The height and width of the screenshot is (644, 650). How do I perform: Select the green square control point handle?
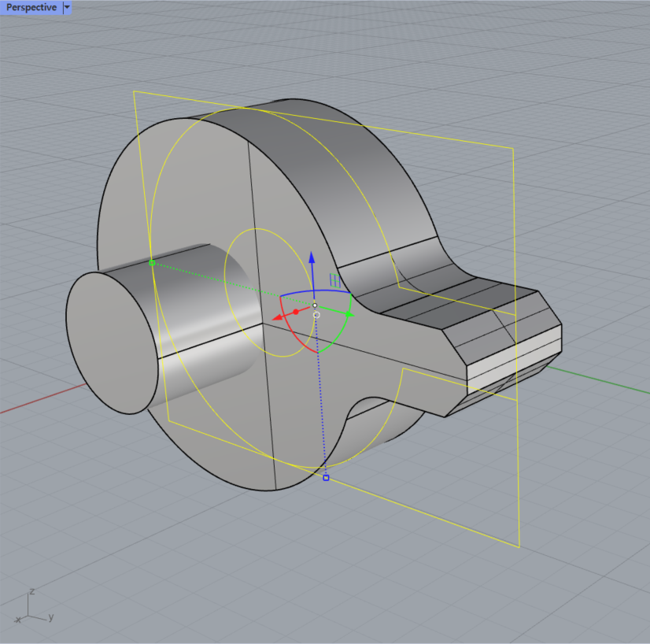coord(152,263)
